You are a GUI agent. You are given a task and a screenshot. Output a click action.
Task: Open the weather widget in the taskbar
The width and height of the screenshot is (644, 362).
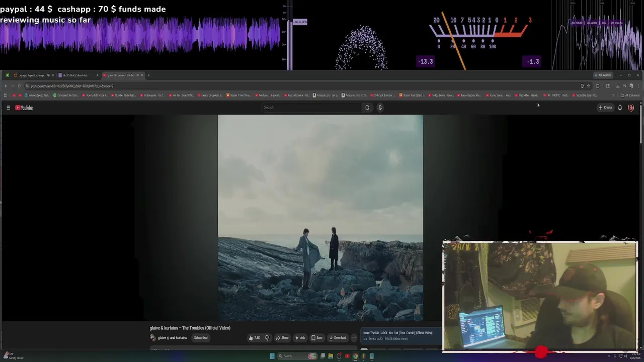coord(13,356)
